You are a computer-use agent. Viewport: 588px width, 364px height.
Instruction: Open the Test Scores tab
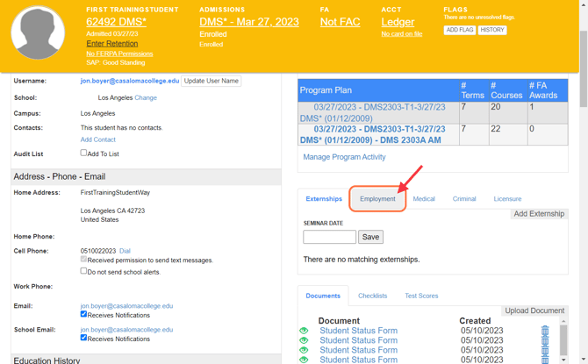point(421,296)
